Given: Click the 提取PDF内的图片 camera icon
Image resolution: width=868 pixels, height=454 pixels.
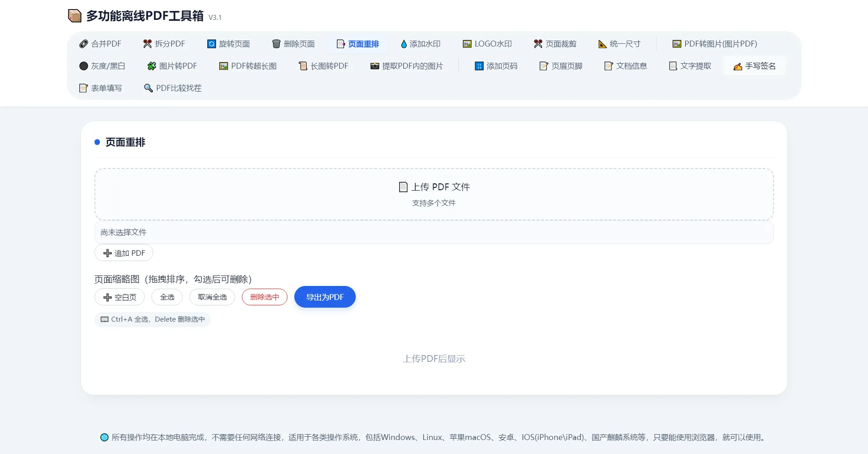Looking at the screenshot, I should coord(375,66).
